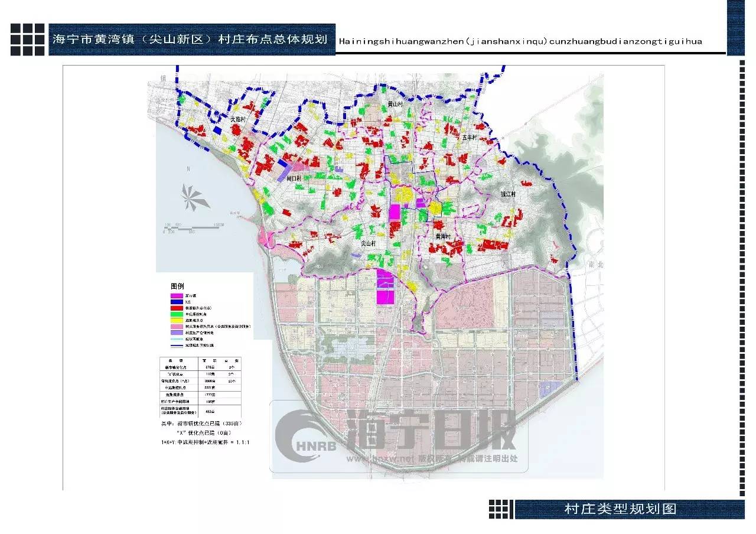Click the dark blue line legend sample
756x534 pixels.
click(x=177, y=346)
